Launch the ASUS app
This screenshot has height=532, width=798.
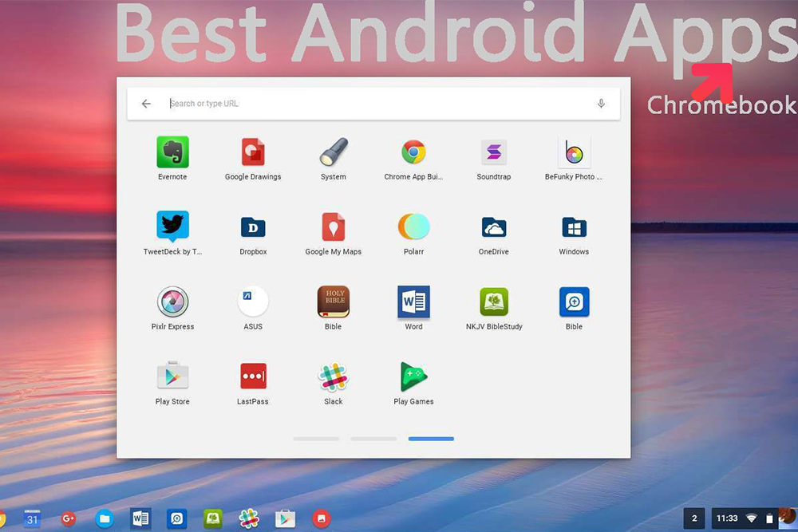(x=253, y=301)
